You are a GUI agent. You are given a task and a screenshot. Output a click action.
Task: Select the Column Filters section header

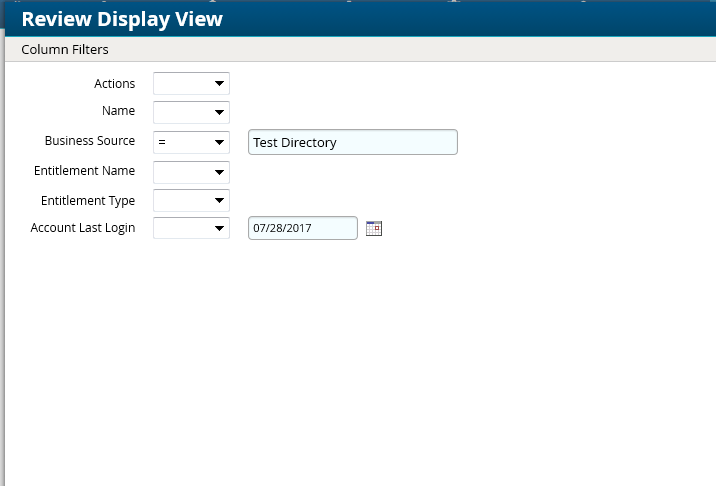point(65,49)
